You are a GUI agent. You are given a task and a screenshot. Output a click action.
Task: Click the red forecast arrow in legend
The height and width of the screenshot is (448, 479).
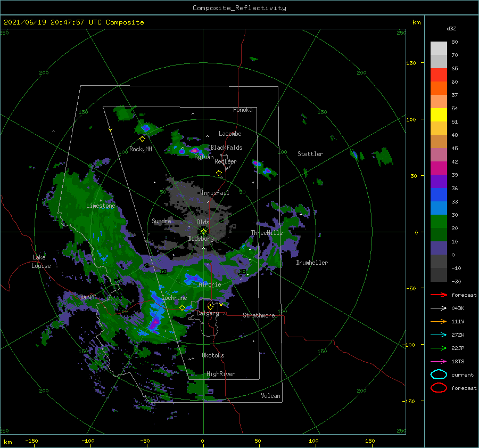point(439,295)
